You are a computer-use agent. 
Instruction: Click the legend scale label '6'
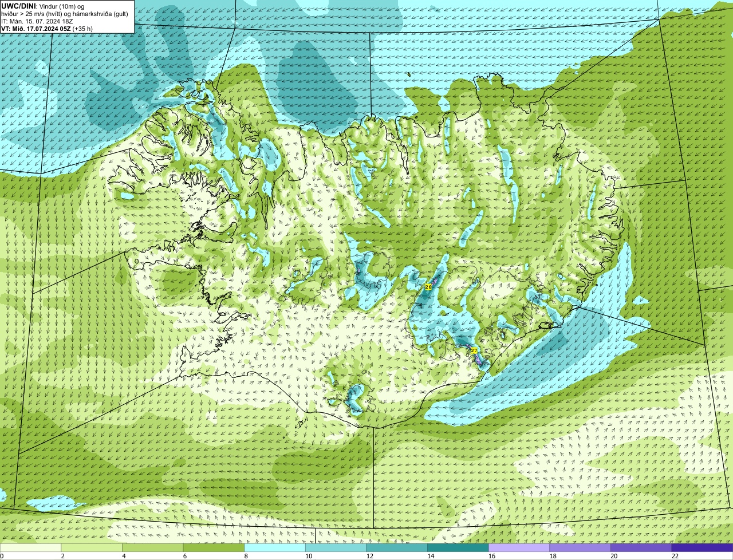coord(184,555)
